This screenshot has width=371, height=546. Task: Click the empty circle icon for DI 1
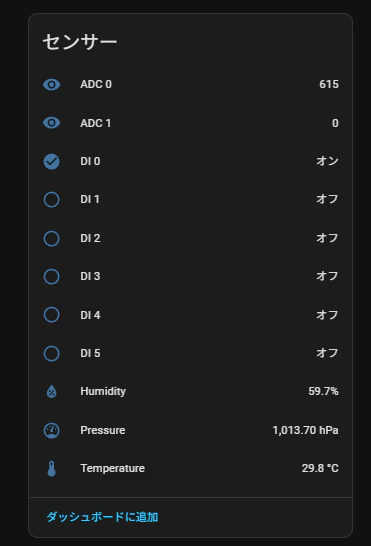[52, 200]
